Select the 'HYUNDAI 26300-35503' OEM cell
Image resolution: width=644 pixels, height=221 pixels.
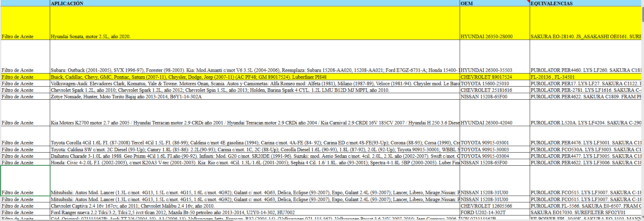495,57
